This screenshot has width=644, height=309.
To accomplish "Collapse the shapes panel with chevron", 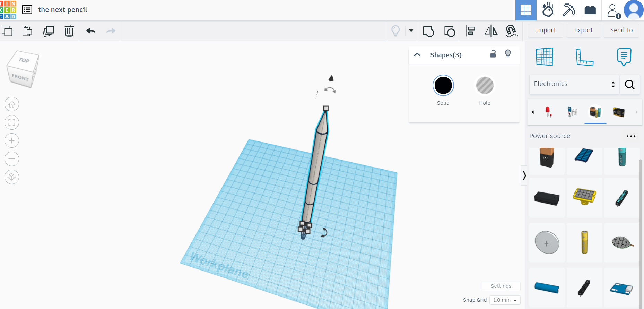I will 524,175.
